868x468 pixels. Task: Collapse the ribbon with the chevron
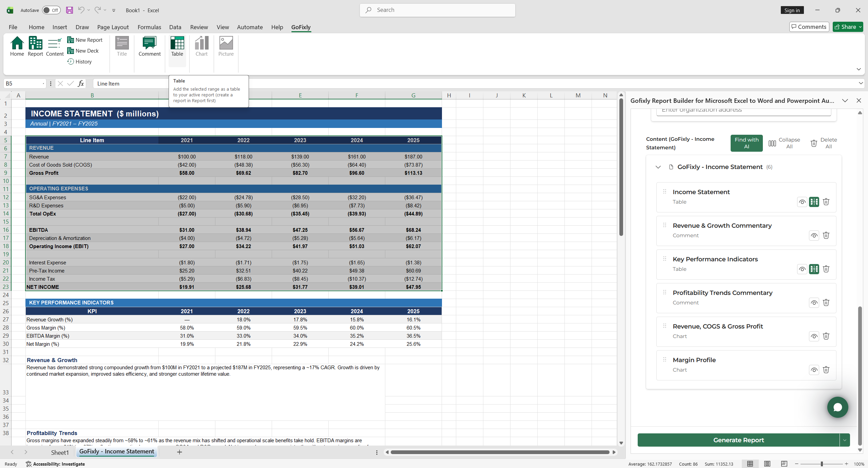859,69
